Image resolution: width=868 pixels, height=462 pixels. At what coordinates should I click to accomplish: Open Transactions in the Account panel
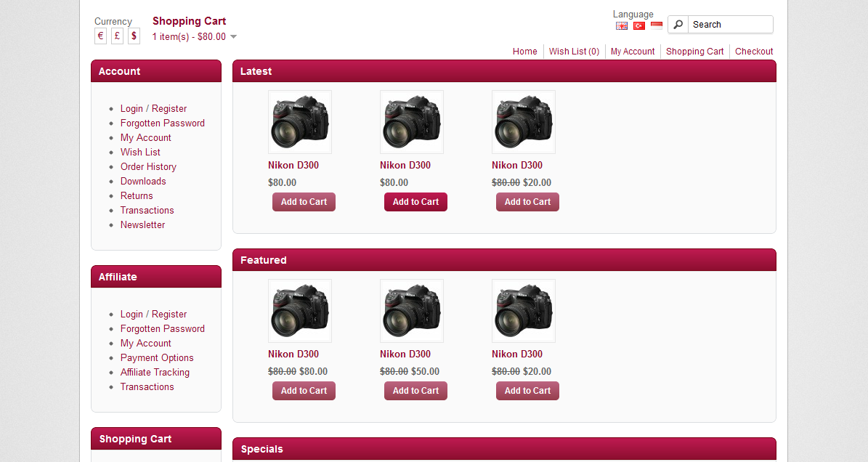pos(147,210)
